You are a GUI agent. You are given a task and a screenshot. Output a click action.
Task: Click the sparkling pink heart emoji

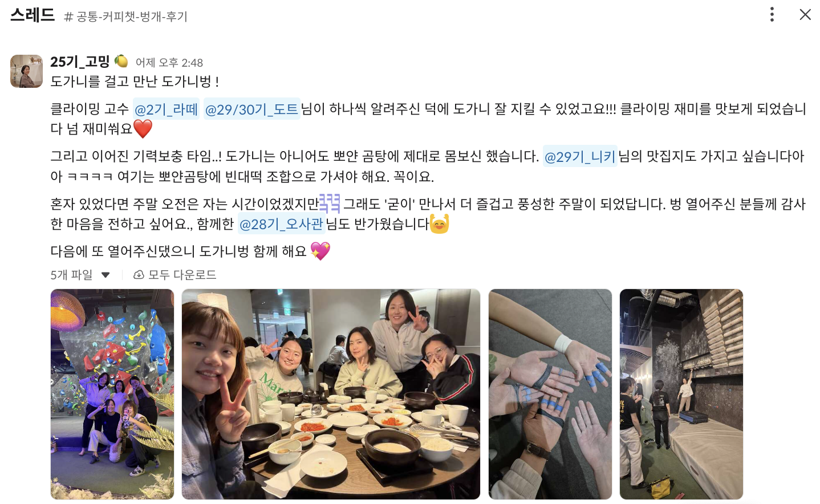320,251
